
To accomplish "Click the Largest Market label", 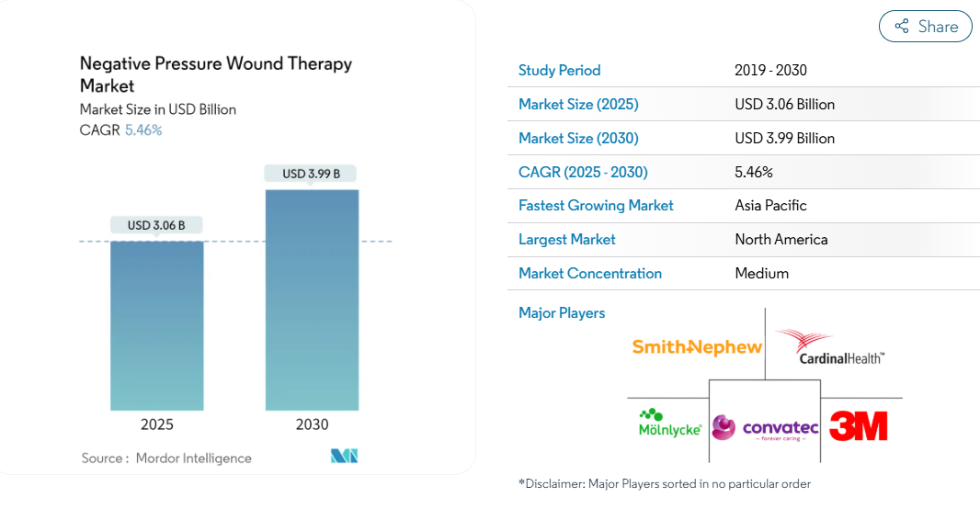I will (x=567, y=239).
